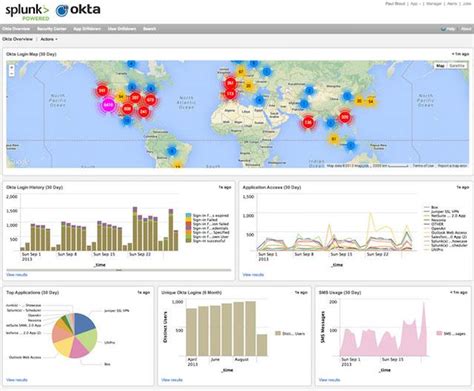The width and height of the screenshot is (474, 391).
Task: Click the Okta Login Map panel title
Action: click(31, 54)
